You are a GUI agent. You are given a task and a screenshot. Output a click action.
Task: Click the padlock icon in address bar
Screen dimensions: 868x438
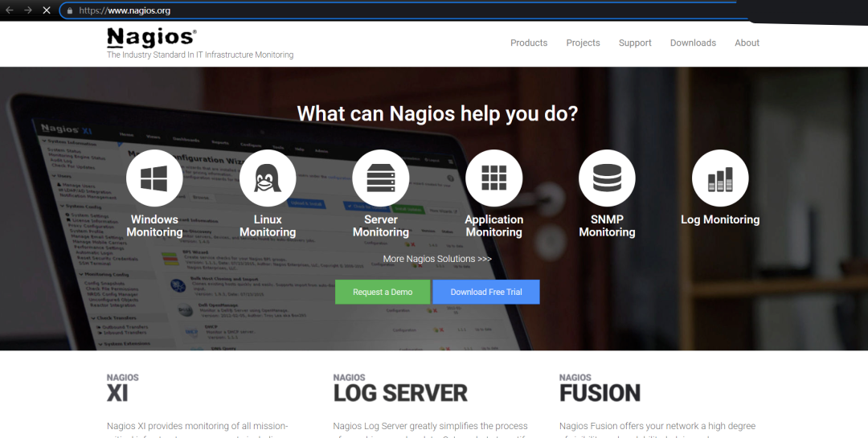70,10
